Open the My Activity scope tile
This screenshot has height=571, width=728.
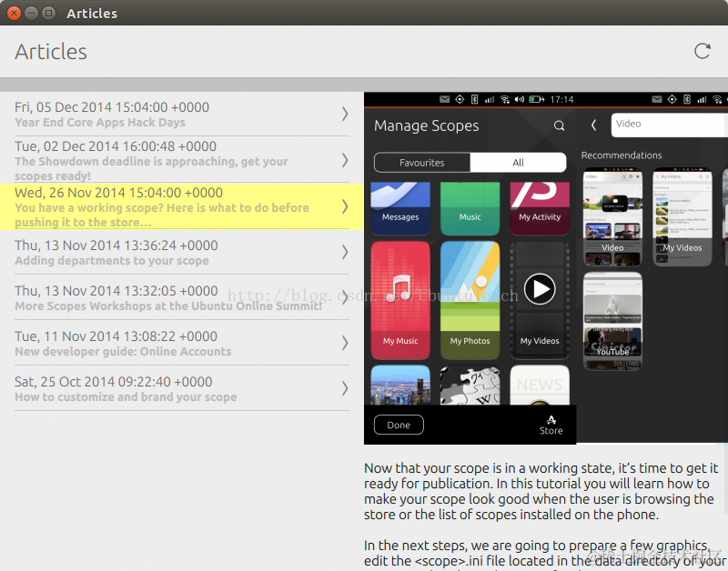[540, 209]
